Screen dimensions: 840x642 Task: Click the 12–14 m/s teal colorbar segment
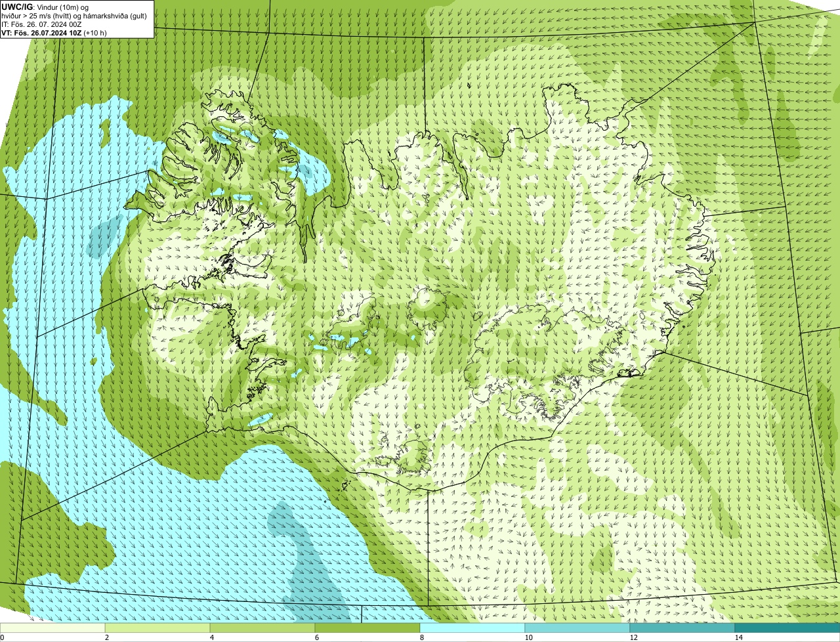point(682,628)
